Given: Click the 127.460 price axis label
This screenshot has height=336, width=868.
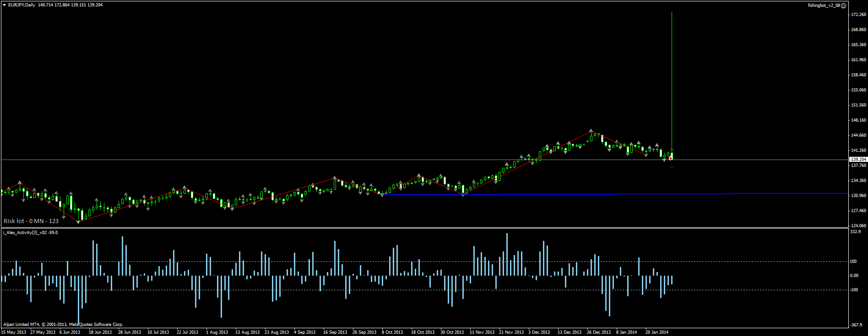Looking at the screenshot, I should pyautogui.click(x=858, y=211).
